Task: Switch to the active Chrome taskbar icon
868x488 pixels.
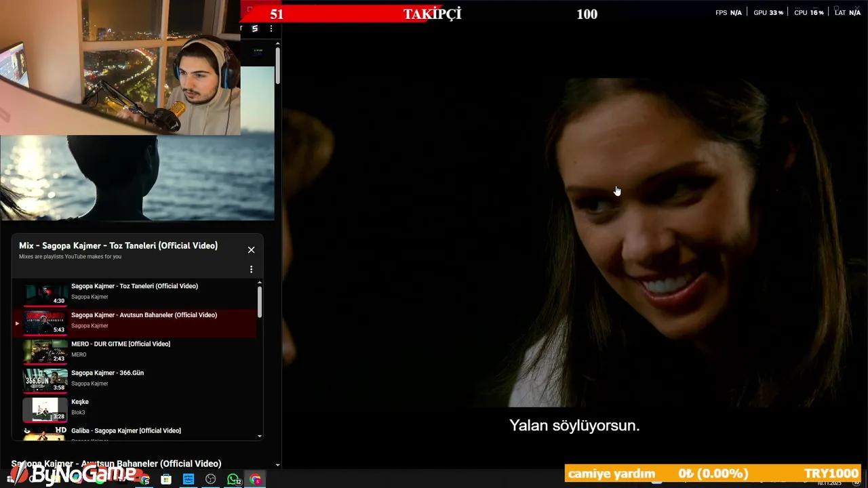Action: pyautogui.click(x=255, y=480)
